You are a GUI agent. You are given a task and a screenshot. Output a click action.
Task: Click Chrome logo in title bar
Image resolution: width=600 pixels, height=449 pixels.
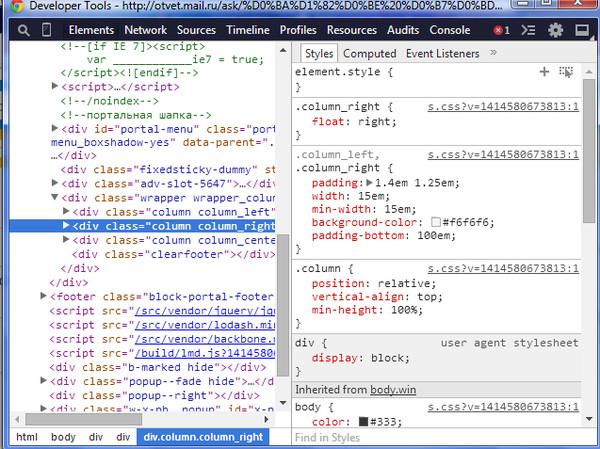(16, 6)
